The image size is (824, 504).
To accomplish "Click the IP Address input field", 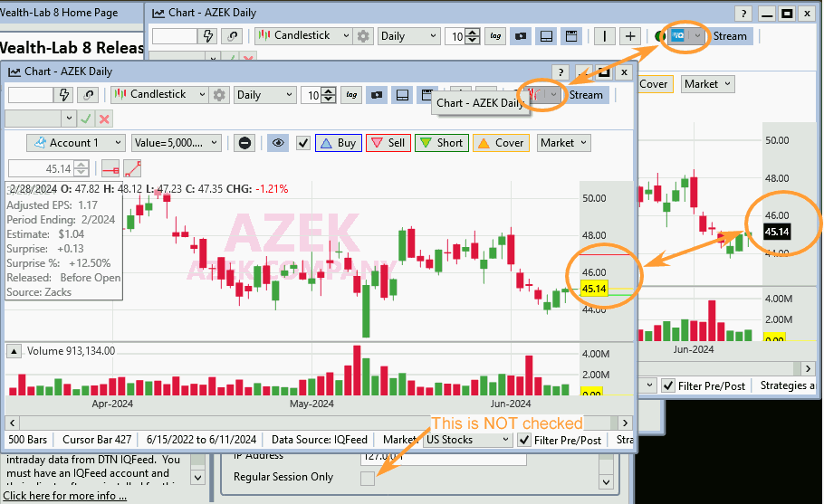I will pos(443,457).
